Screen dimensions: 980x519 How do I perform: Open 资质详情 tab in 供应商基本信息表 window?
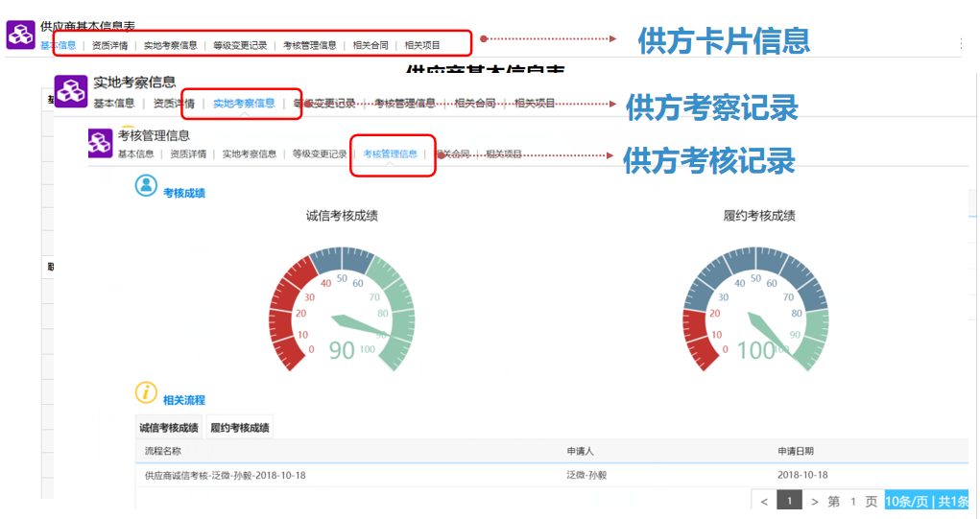pyautogui.click(x=109, y=45)
